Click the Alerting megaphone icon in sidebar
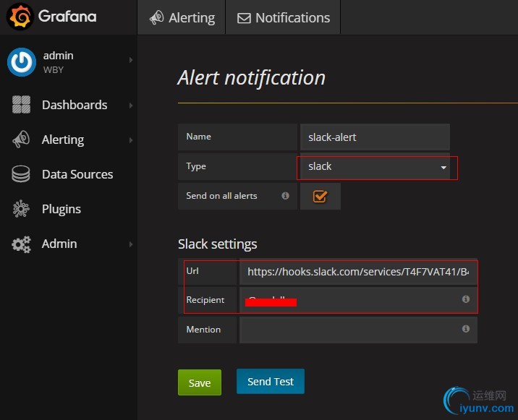 point(21,140)
